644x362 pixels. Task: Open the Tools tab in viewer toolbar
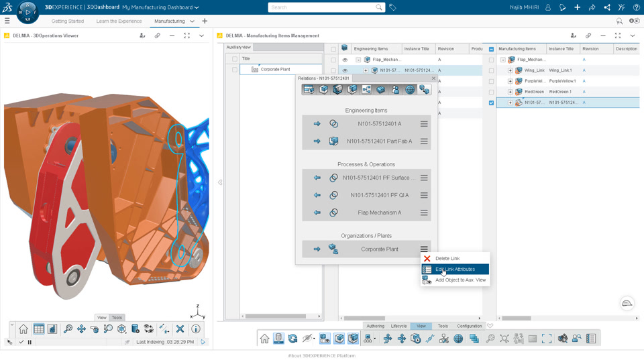pos(117,317)
